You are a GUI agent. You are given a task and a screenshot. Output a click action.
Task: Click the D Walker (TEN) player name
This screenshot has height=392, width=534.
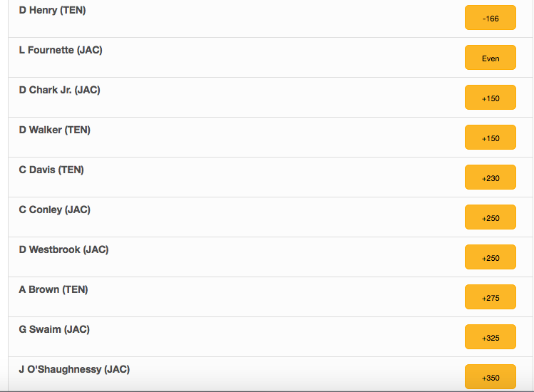pyautogui.click(x=54, y=130)
